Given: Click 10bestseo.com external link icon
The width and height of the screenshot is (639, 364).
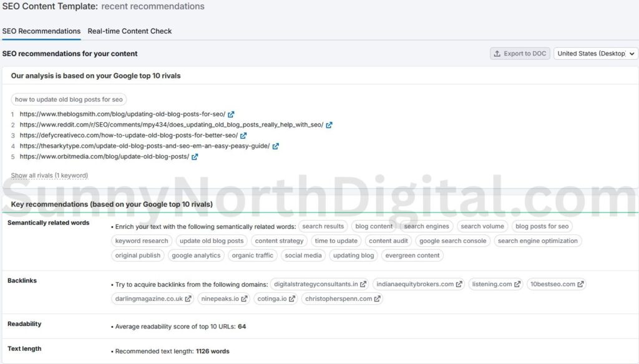Looking at the screenshot, I should coord(581,284).
